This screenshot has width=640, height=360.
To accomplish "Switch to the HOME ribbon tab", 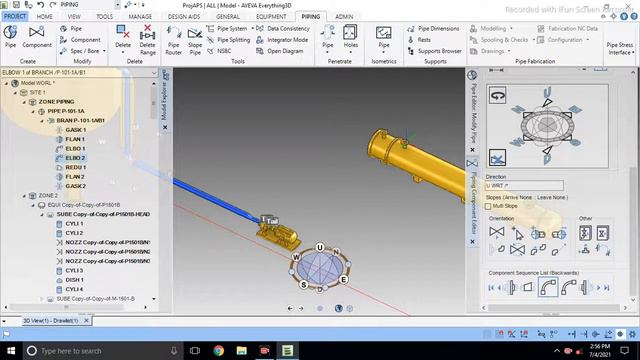I will (44, 17).
